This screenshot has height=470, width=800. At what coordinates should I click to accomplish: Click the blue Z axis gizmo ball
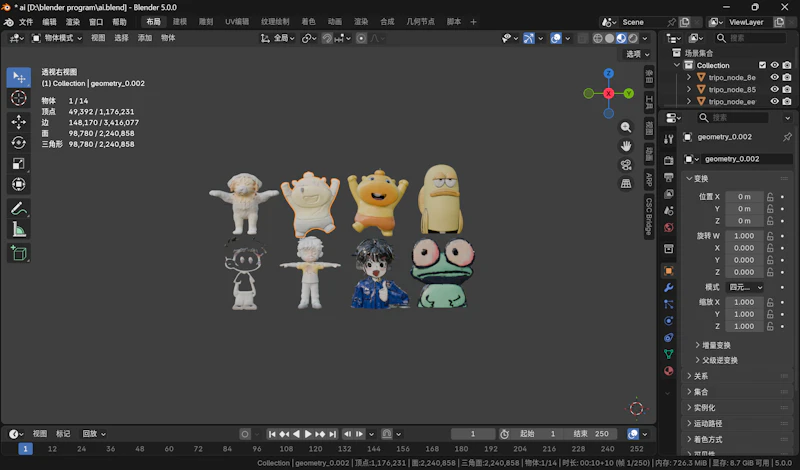[x=609, y=73]
